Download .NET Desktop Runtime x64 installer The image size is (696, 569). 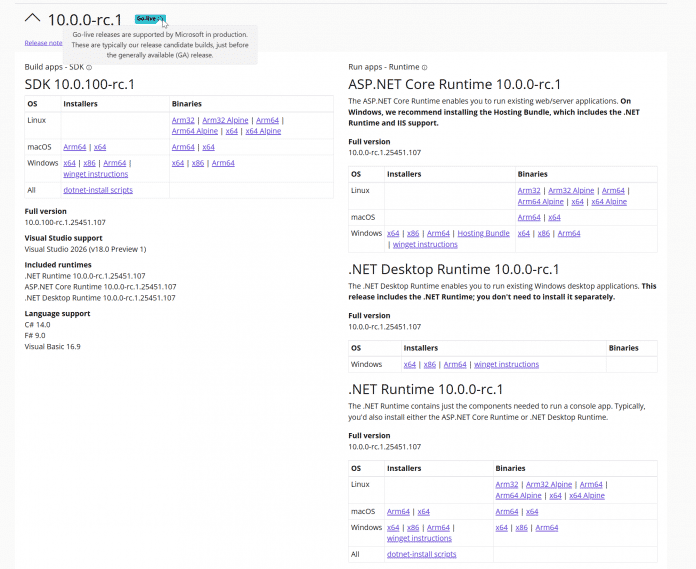(409, 364)
